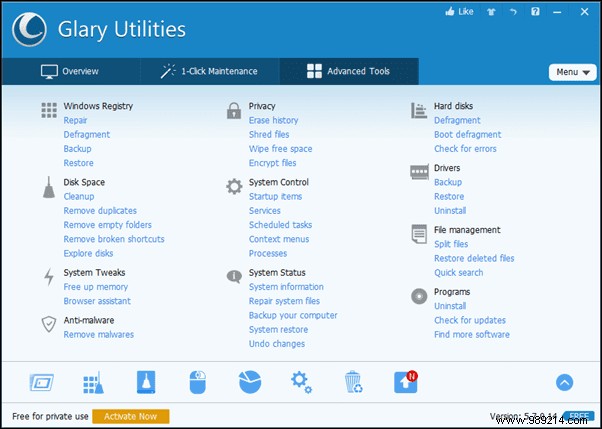This screenshot has width=602, height=429.
Task: Open the Startup items link
Action: click(275, 196)
